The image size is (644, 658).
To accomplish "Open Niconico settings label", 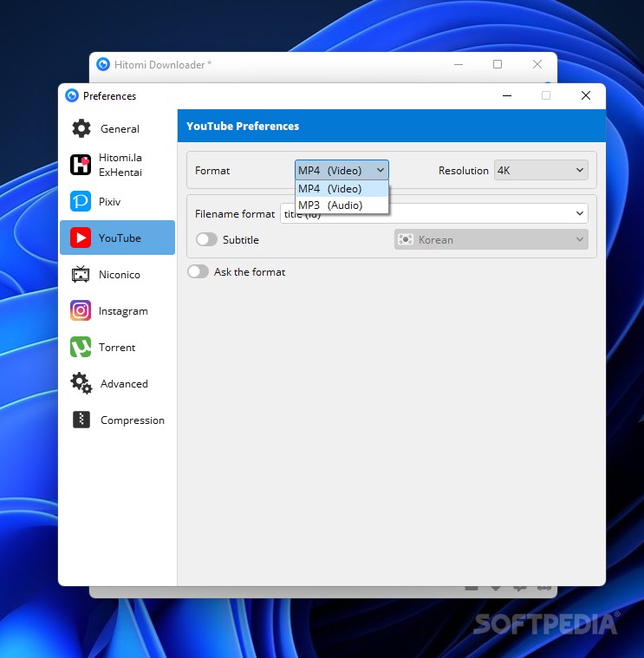I will pos(120,275).
